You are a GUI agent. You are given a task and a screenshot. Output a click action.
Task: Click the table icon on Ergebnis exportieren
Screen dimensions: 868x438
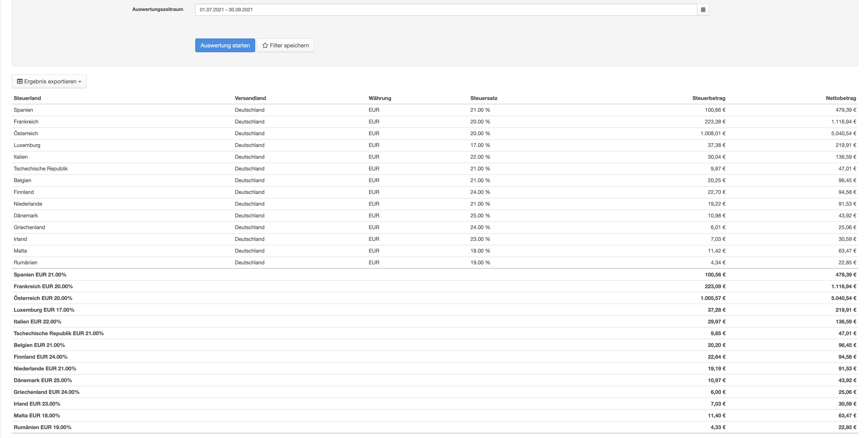tap(20, 82)
